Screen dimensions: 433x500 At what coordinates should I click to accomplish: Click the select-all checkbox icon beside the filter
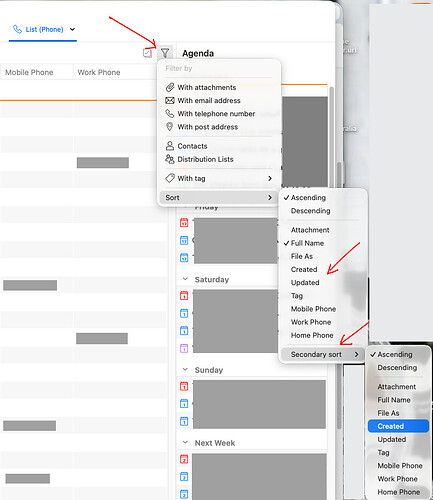pyautogui.click(x=147, y=53)
